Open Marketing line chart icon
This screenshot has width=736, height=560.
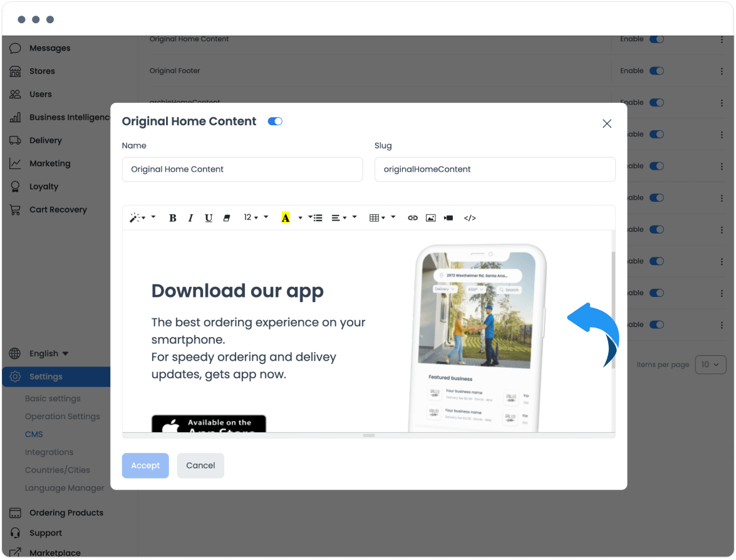[x=15, y=163]
